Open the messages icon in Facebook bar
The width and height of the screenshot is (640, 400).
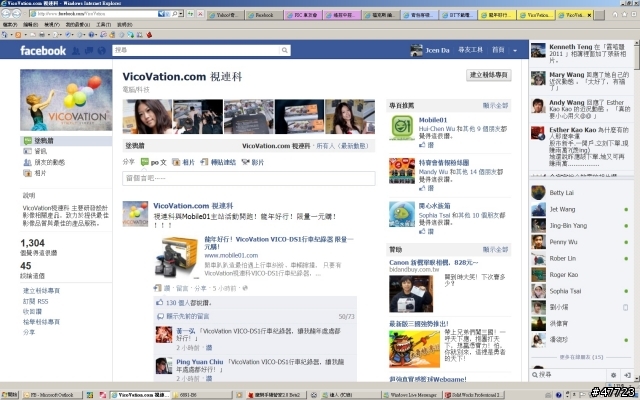(x=89, y=51)
